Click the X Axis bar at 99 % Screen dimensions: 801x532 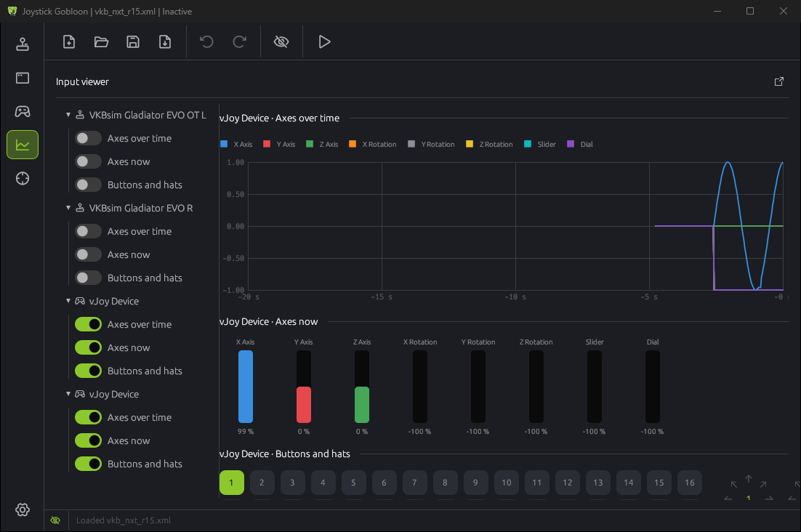pyautogui.click(x=246, y=387)
